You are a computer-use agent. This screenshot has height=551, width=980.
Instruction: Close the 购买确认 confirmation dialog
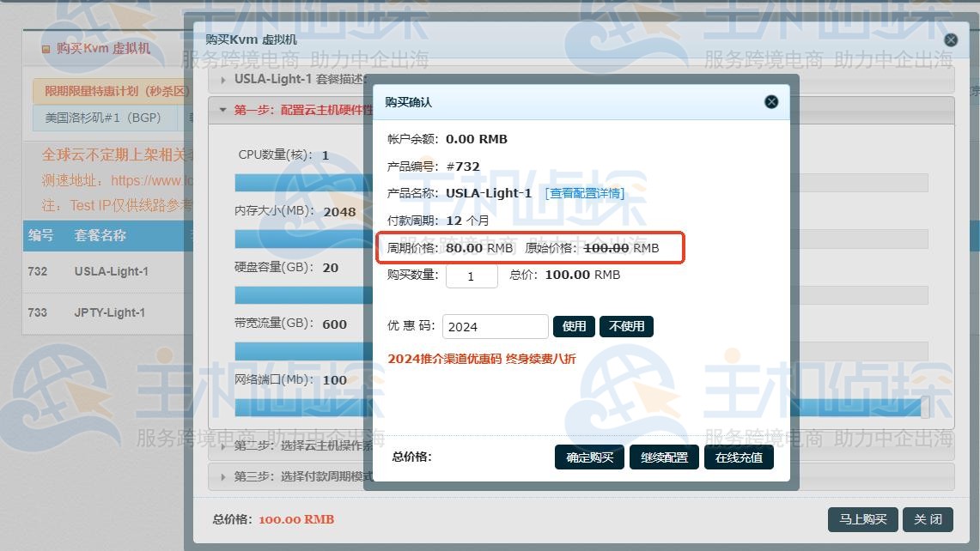(770, 101)
